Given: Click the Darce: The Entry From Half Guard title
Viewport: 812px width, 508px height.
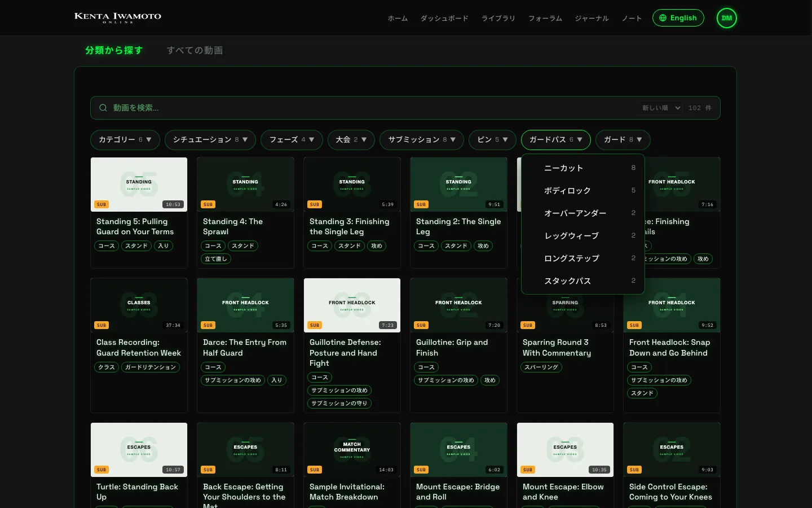Looking at the screenshot, I should (x=245, y=348).
